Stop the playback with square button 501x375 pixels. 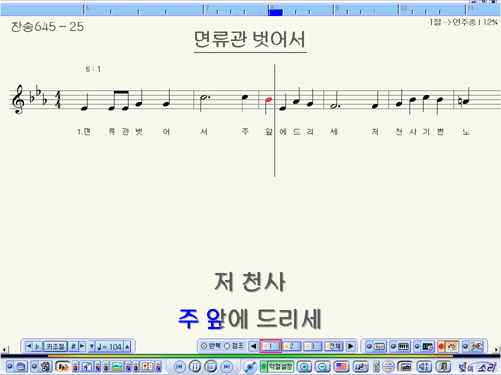(x=211, y=367)
